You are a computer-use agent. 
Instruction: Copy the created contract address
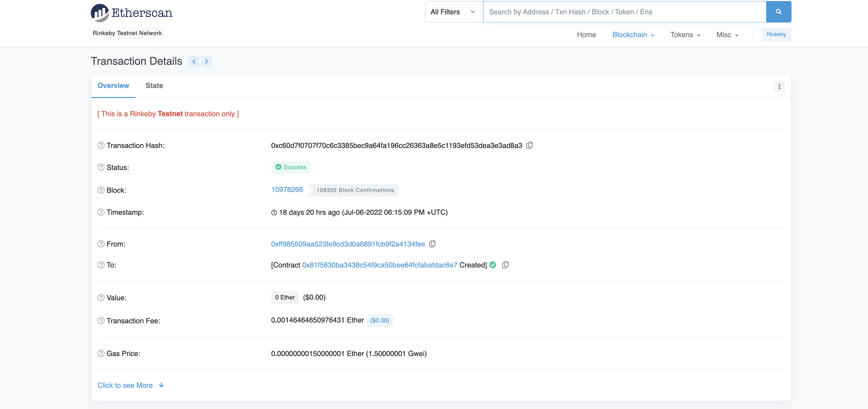[505, 265]
